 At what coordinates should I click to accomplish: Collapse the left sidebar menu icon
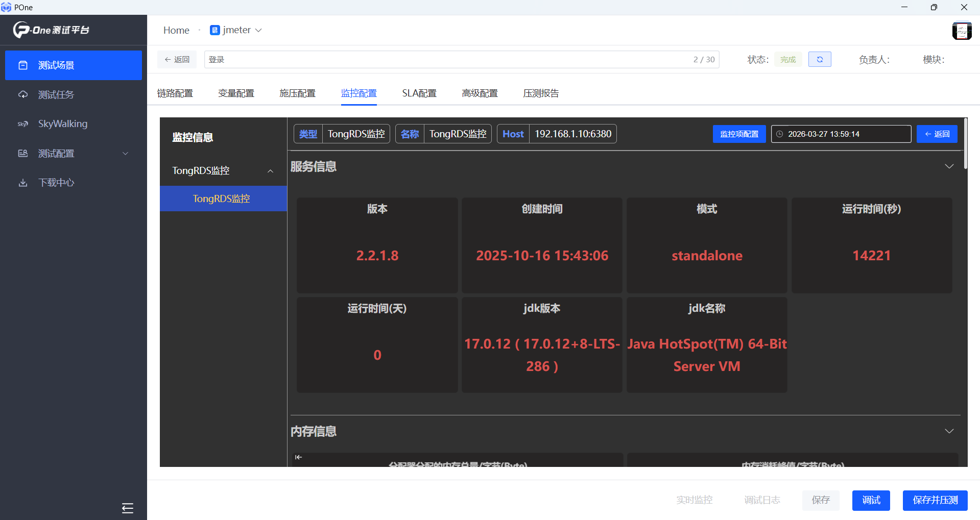click(x=127, y=508)
